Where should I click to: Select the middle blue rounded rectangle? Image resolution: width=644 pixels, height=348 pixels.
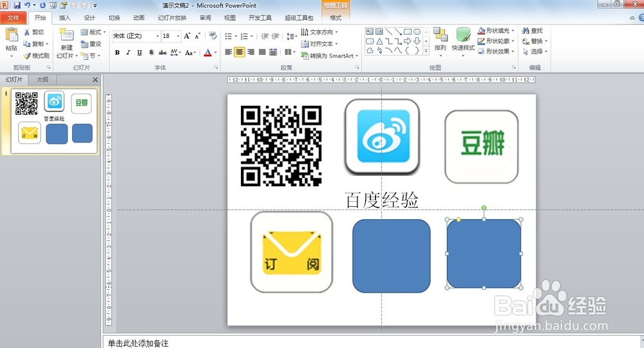coord(392,256)
